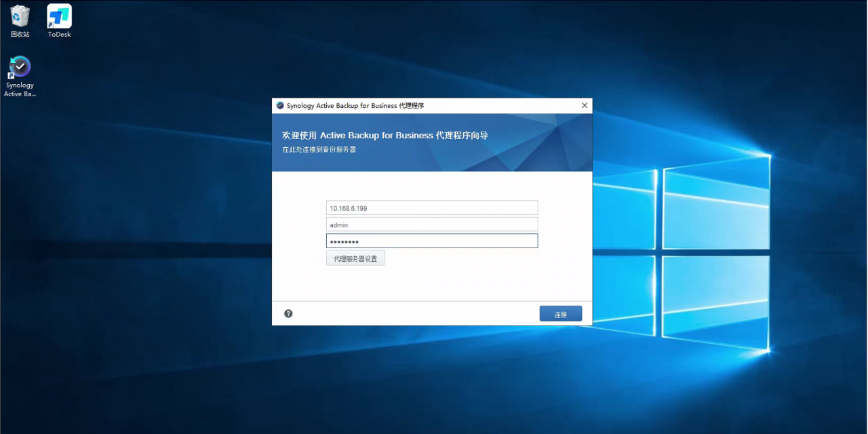Focus the masked password entry field

click(x=431, y=241)
